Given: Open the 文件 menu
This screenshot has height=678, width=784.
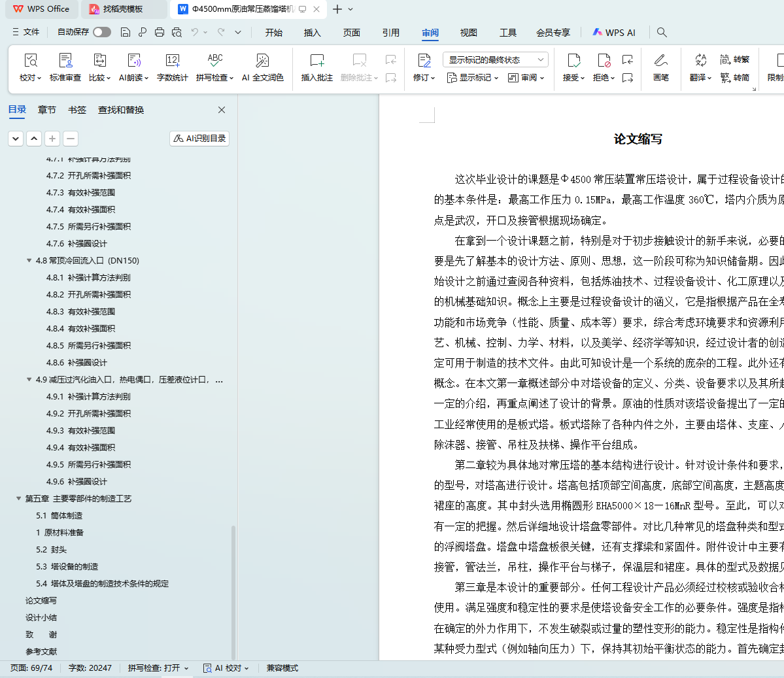Looking at the screenshot, I should tap(26, 32).
